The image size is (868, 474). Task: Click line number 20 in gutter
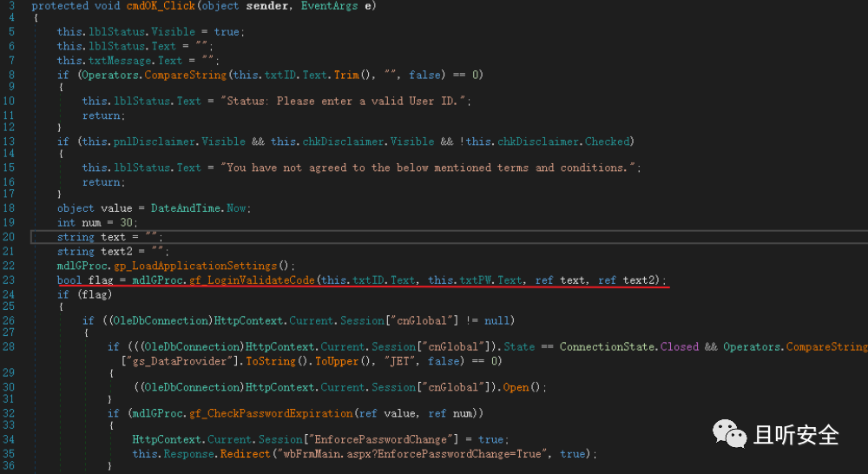click(9, 237)
